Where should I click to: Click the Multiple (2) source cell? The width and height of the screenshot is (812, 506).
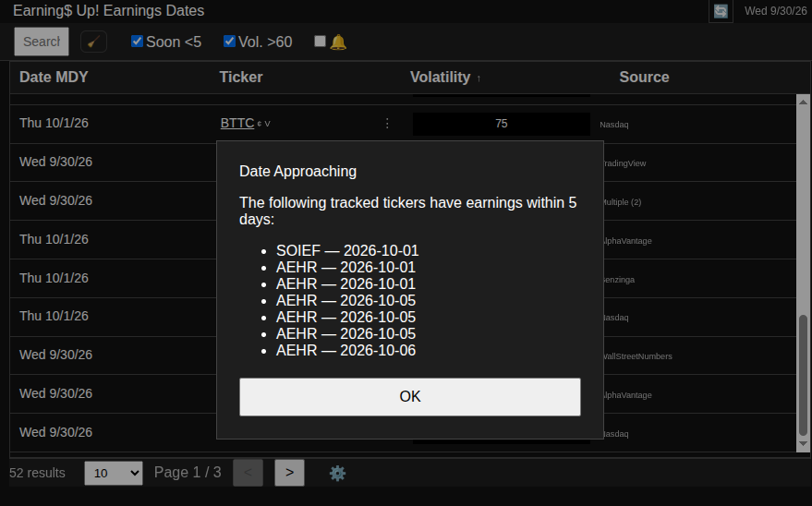622,202
